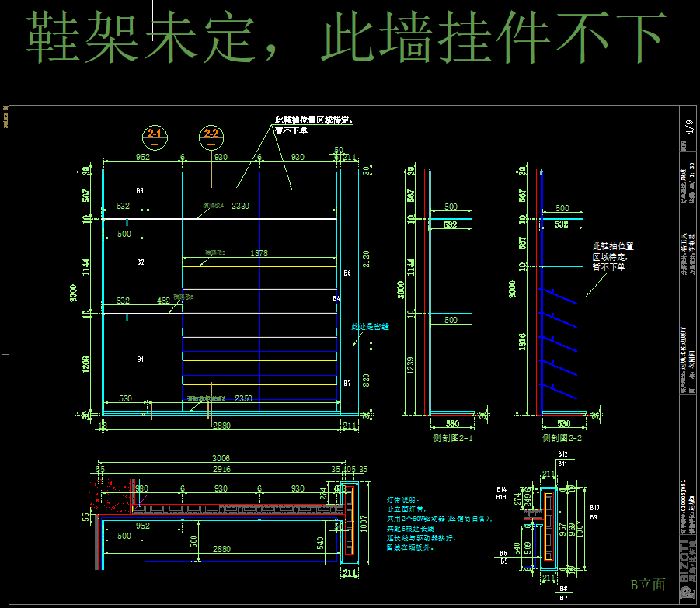Select the 2330 shelf dimension text
This screenshot has height=608, width=700.
coord(240,206)
